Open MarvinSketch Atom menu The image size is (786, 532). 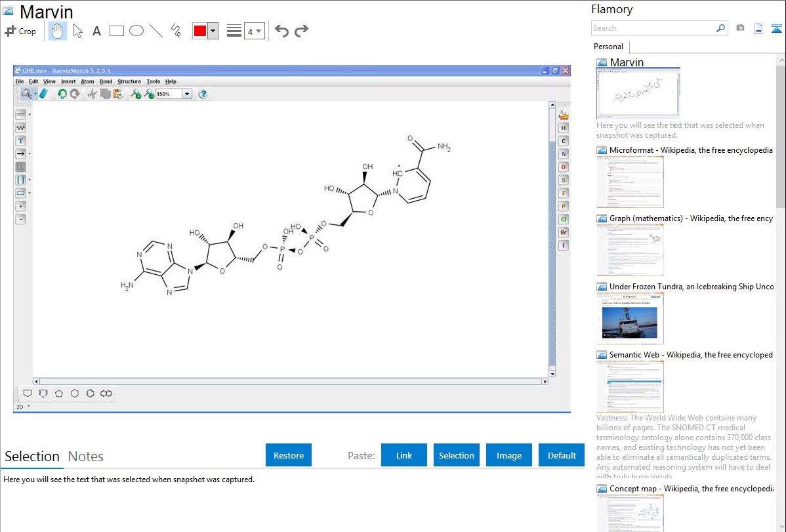coord(87,81)
